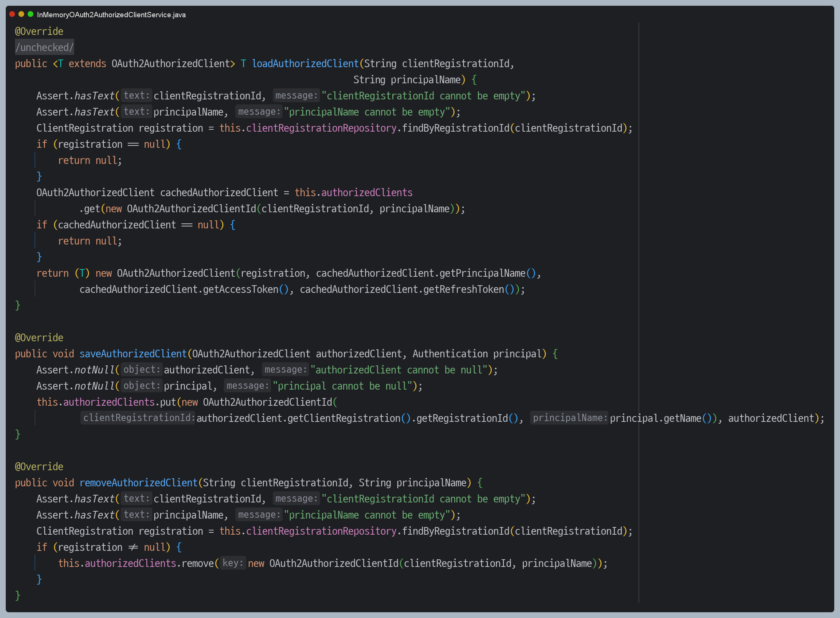Click the principalName: inlay hint
Image resolution: width=840 pixels, height=618 pixels.
click(x=570, y=418)
